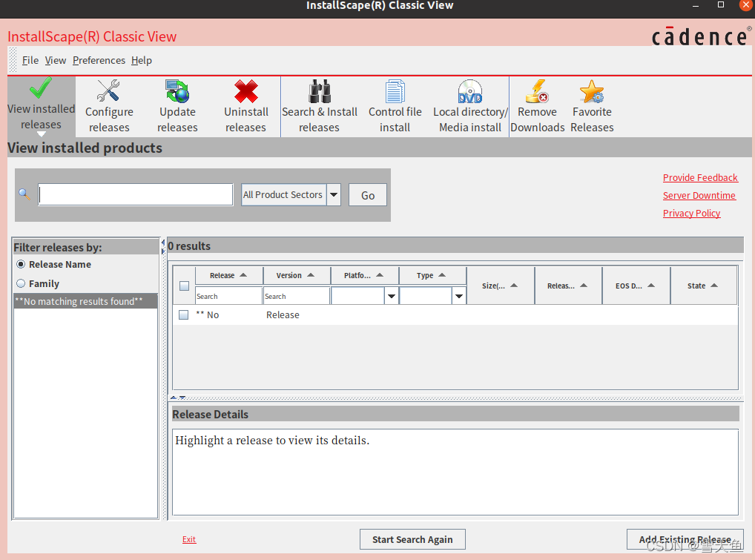Open the Favorite Releases star icon
The image size is (755, 560).
pos(592,91)
